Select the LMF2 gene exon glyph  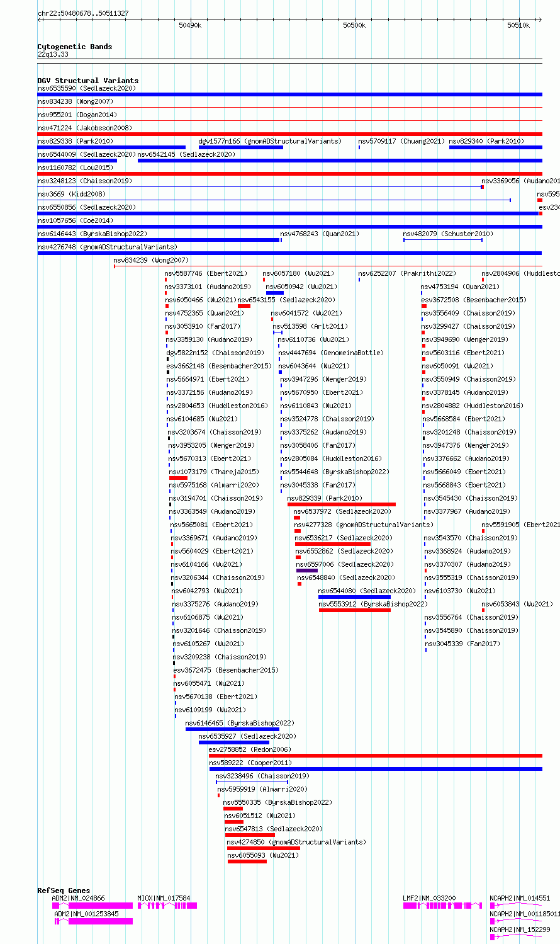tap(442, 906)
